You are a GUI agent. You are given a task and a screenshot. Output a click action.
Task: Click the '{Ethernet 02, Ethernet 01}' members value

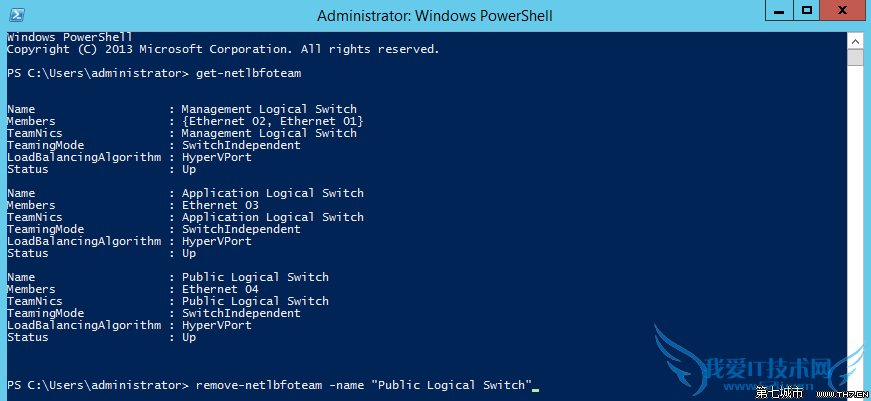[272, 121]
